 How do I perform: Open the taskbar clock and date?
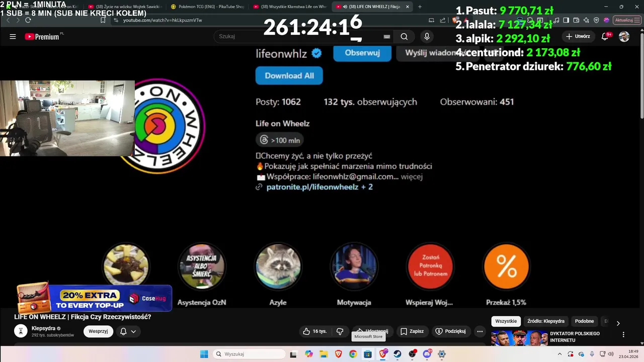click(629, 354)
